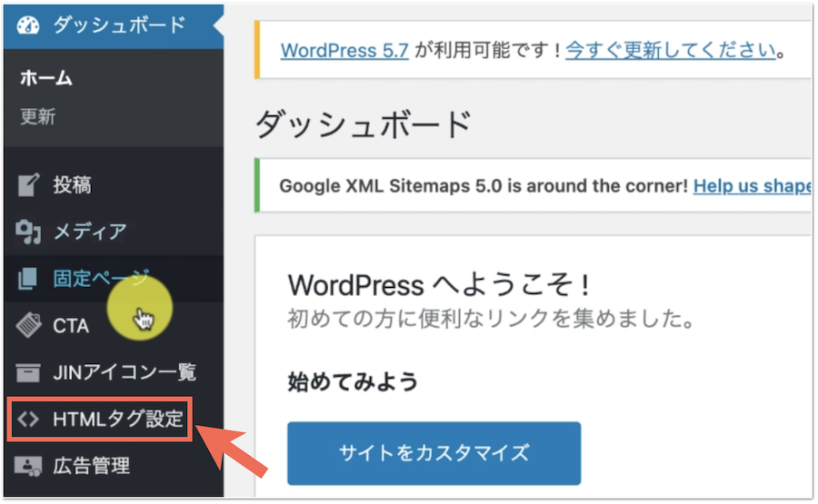This screenshot has width=818, height=504.
Task: Open the ホーム submenu item
Action: click(x=45, y=79)
